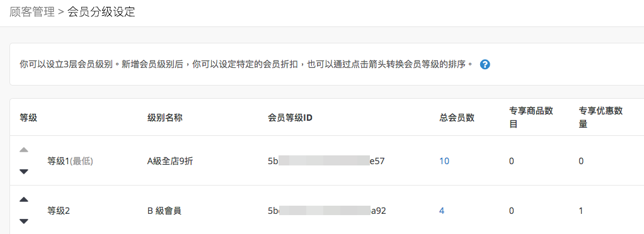The height and width of the screenshot is (234, 644).
Task: Open the 10 total members link
Action: pyautogui.click(x=444, y=161)
